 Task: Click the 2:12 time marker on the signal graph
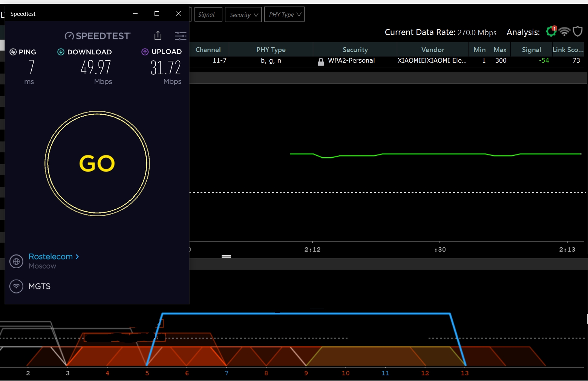point(312,249)
